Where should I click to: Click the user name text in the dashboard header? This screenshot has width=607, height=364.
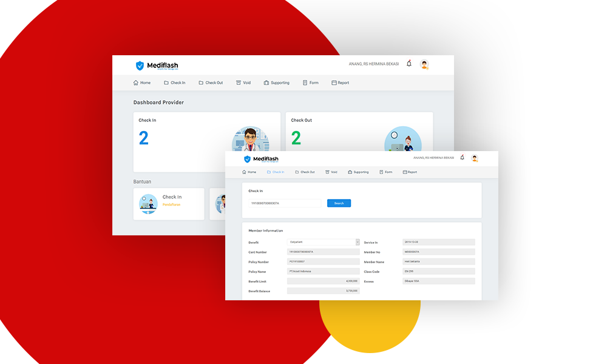[373, 64]
